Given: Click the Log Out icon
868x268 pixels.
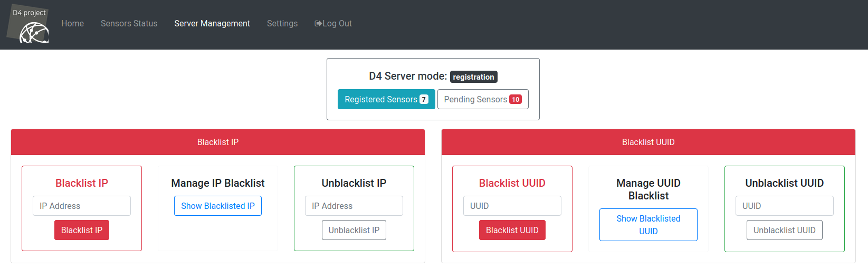Looking at the screenshot, I should point(318,23).
